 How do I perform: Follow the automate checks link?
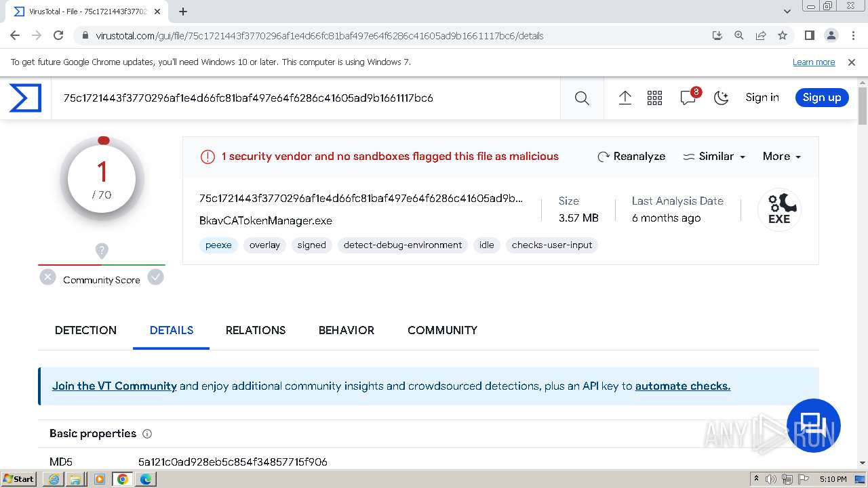[x=683, y=386]
